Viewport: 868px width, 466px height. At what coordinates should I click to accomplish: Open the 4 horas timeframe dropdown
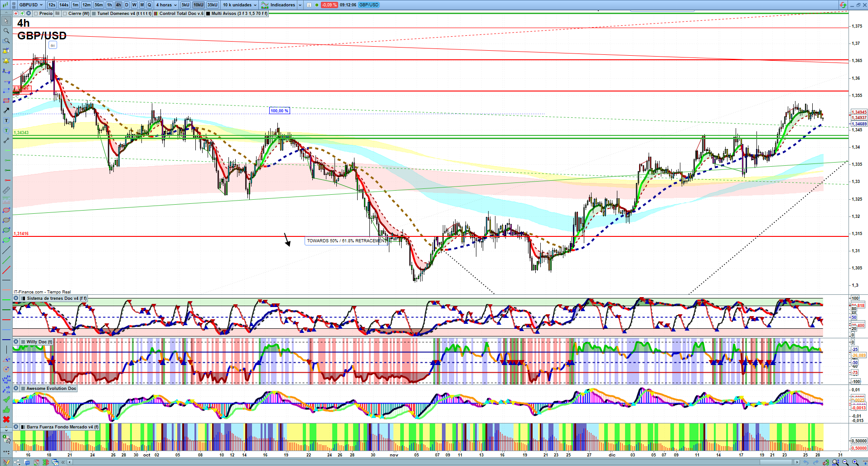tap(166, 5)
